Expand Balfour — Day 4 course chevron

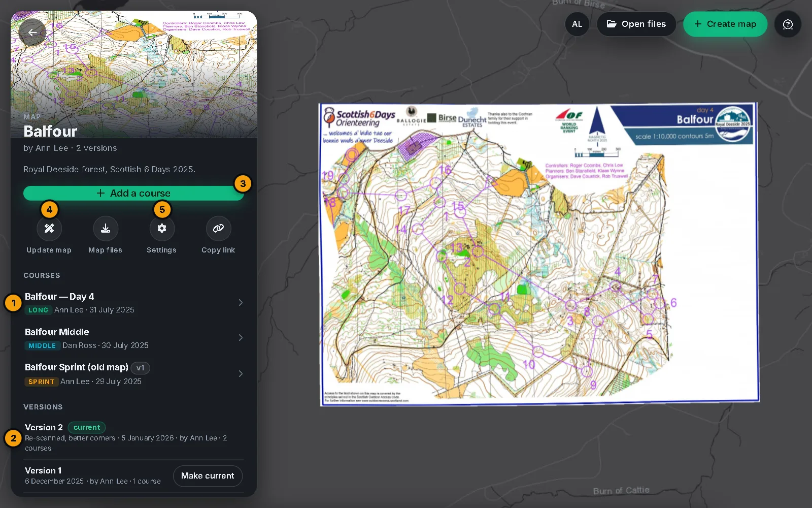241,302
